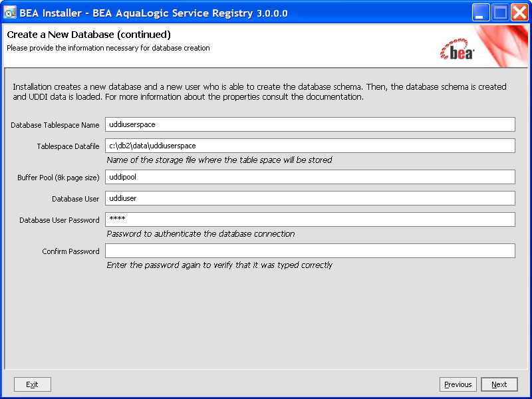
Task: Select the Tablespace Datafile input field
Action: pos(310,146)
